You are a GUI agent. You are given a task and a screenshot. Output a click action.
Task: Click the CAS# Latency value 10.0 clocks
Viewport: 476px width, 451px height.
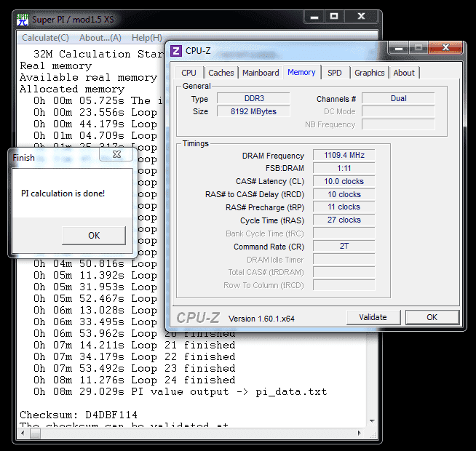(344, 181)
